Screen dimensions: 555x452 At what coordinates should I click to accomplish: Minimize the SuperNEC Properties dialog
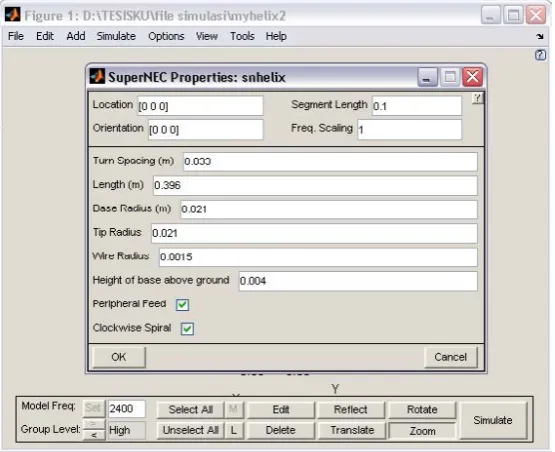pos(427,77)
